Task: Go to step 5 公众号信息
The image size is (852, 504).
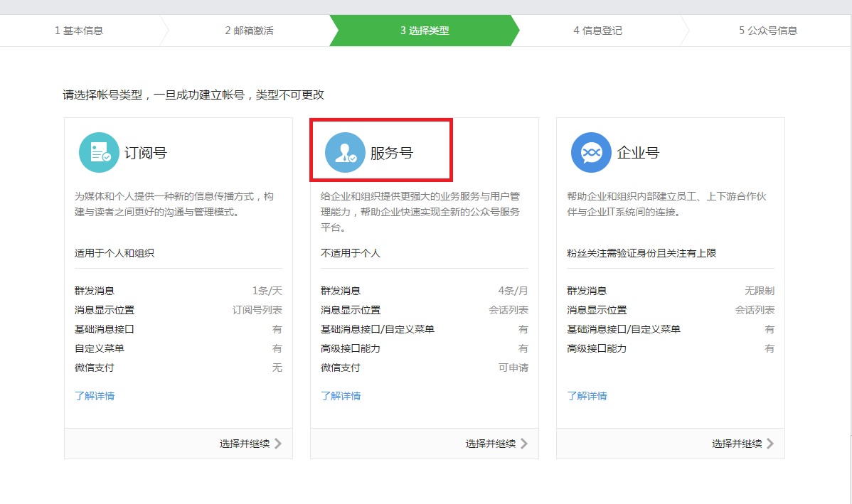Action: (x=768, y=31)
